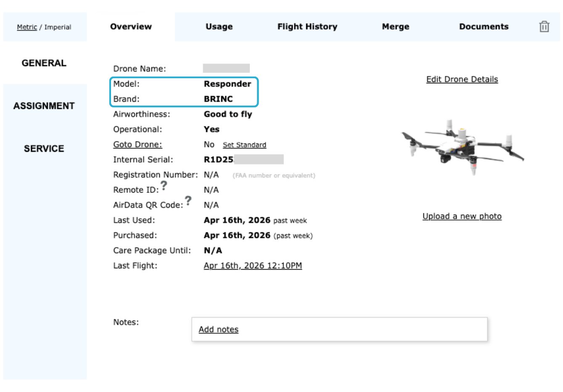Open the last flight Apr 16th 12:10PM link
Viewport: 563px width, 392px height.
[253, 266]
